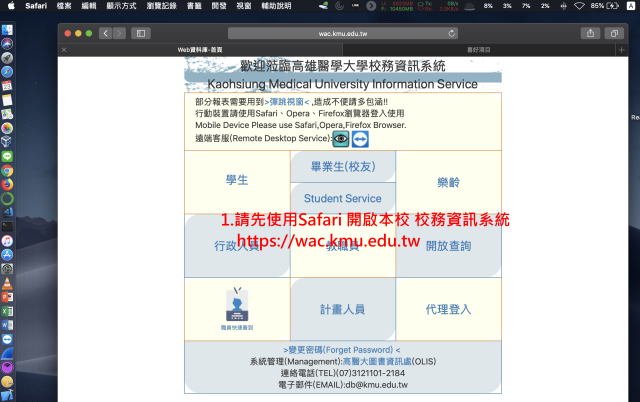Open TeamViewer in the Dock
The image size is (640, 402).
tap(7, 339)
